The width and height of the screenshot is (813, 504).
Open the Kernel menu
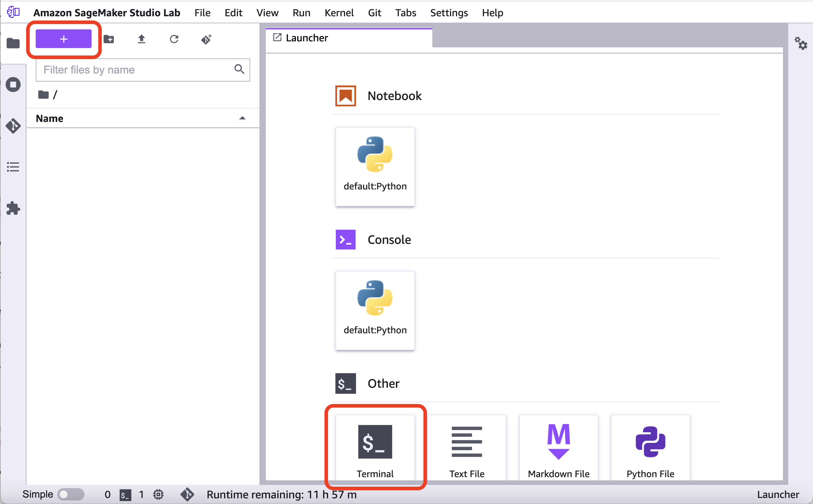pyautogui.click(x=339, y=13)
